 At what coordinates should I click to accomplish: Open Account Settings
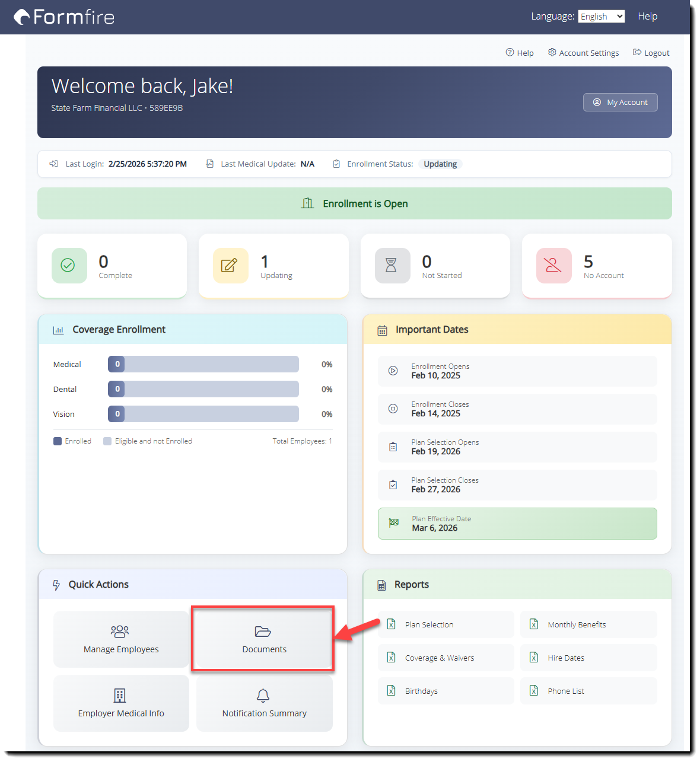click(583, 53)
